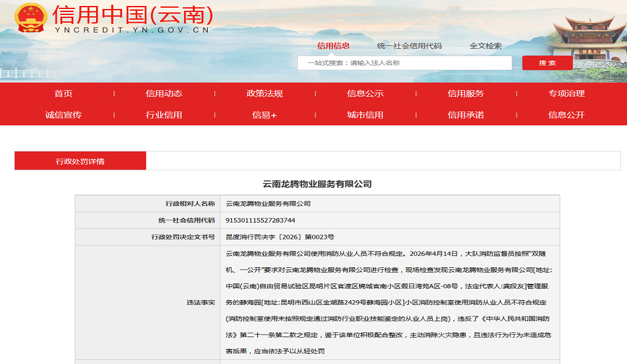The width and height of the screenshot is (627, 364).
Task: Open the 信用动态 menu item
Action: [x=164, y=94]
